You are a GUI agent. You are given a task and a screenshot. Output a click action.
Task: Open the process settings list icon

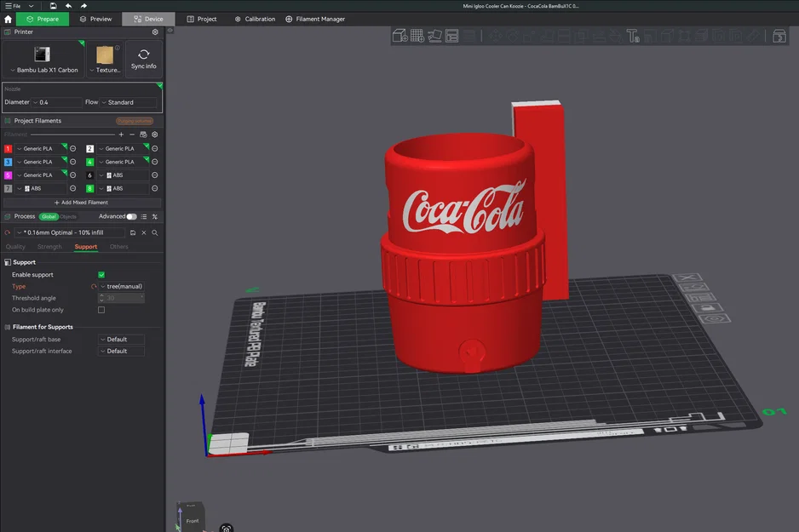[144, 217]
